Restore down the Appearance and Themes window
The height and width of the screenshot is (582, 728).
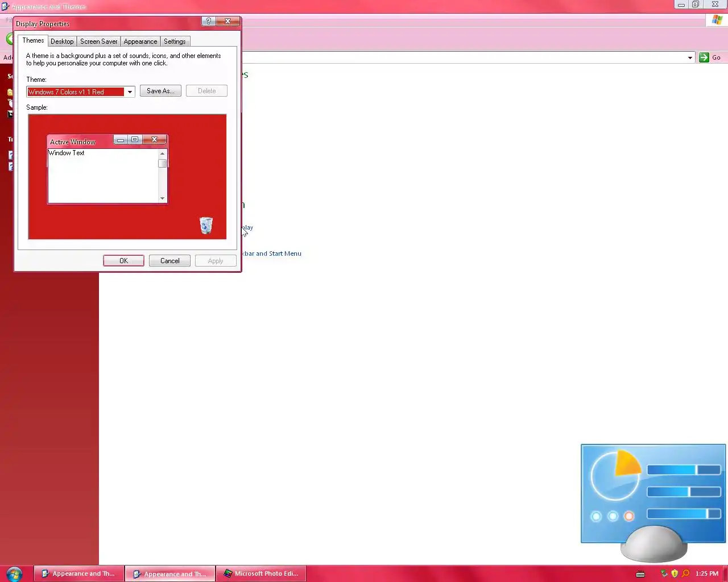pyautogui.click(x=695, y=5)
